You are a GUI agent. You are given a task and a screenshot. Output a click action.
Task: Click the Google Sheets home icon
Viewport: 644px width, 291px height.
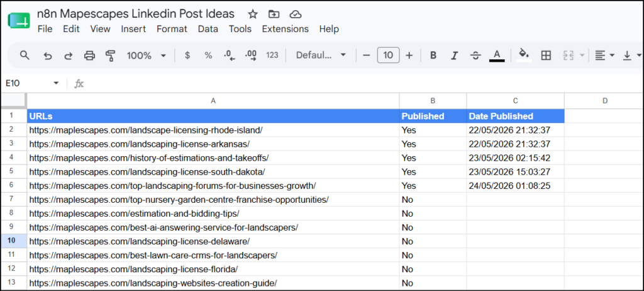tap(19, 21)
